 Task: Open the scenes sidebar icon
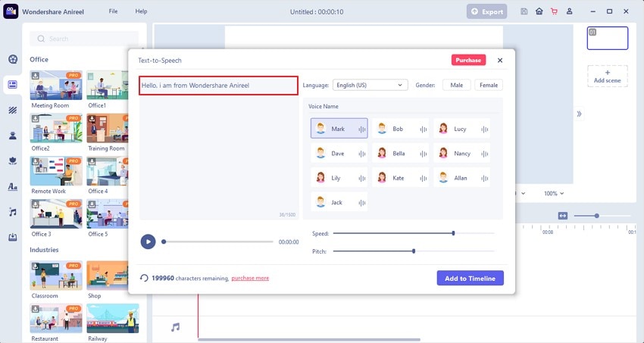(13, 85)
